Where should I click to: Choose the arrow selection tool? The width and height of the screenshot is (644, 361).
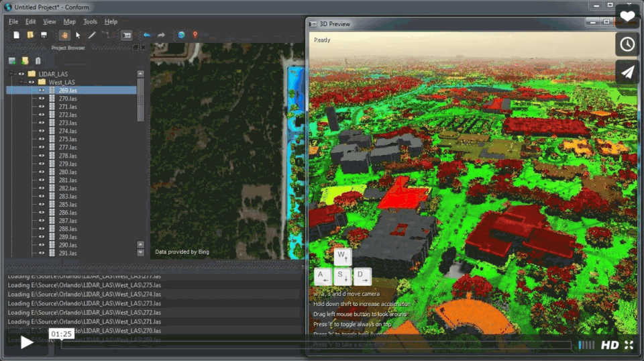coord(78,35)
